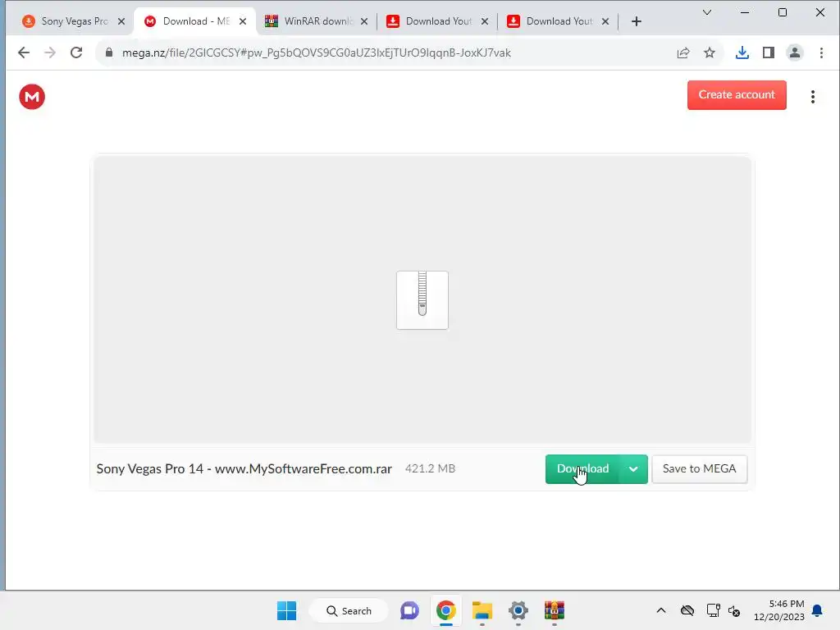This screenshot has height=630, width=840.
Task: Click taskbar Search box
Action: click(x=349, y=610)
